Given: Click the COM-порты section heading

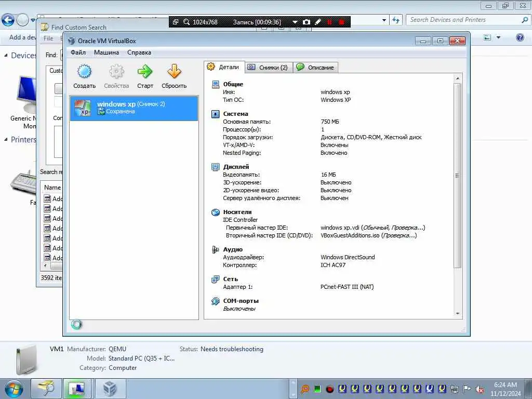Looking at the screenshot, I should [241, 301].
